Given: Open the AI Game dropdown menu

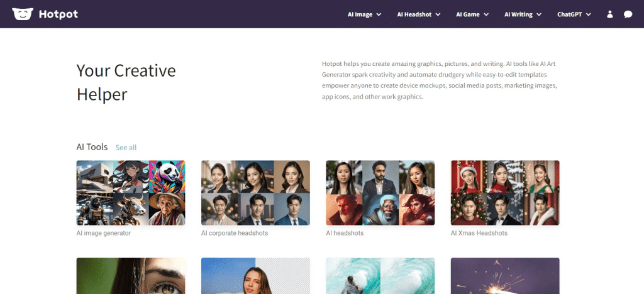Looking at the screenshot, I should coord(472,14).
